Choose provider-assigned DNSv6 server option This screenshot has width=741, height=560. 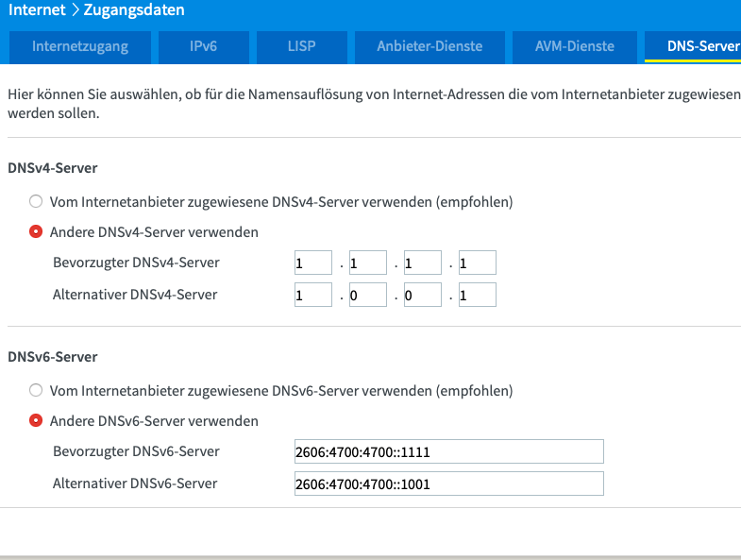pyautogui.click(x=36, y=390)
